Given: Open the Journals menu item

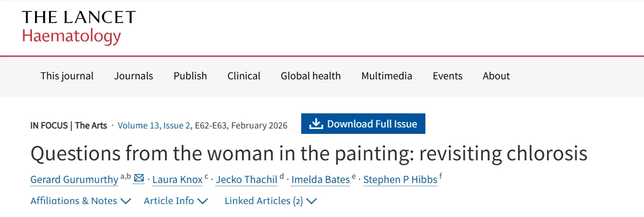Looking at the screenshot, I should 133,76.
